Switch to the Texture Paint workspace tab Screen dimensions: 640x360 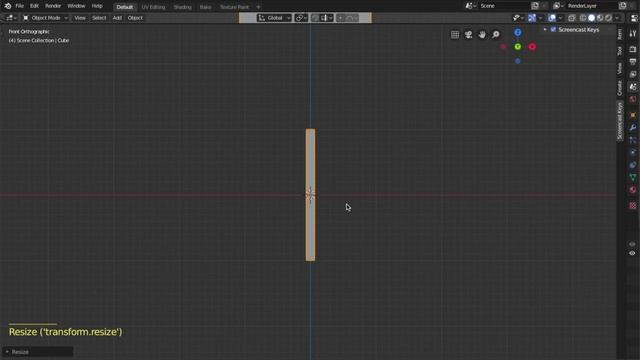[234, 7]
